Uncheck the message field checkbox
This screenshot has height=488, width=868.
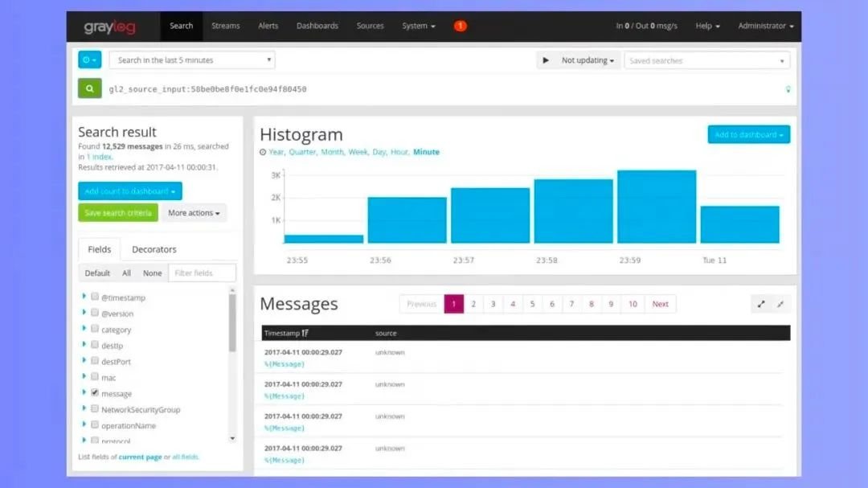click(95, 392)
